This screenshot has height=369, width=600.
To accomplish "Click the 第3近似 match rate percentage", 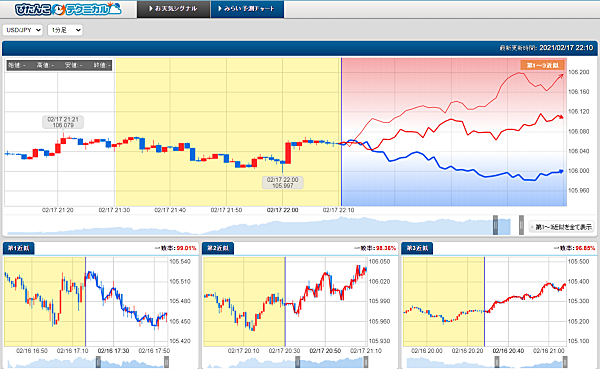I will tap(585, 248).
